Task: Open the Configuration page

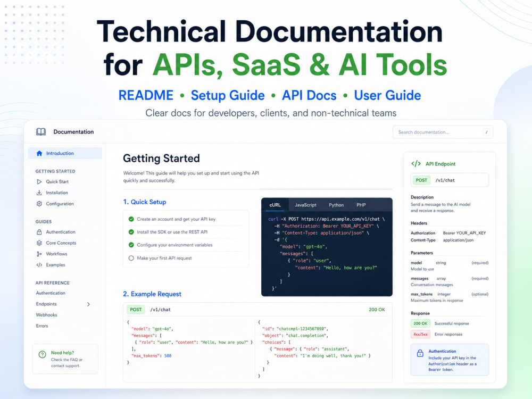Action: 60,204
